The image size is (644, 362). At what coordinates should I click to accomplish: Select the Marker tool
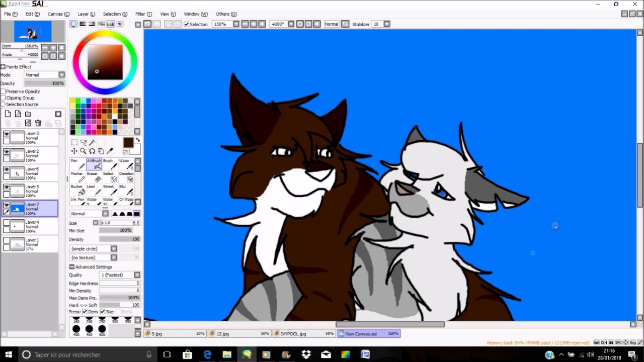(77, 177)
